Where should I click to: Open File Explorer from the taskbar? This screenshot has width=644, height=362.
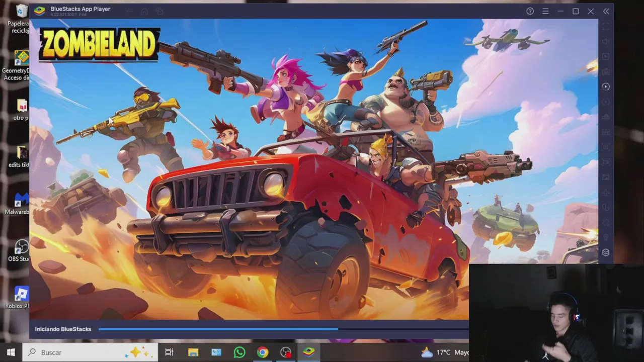(193, 352)
